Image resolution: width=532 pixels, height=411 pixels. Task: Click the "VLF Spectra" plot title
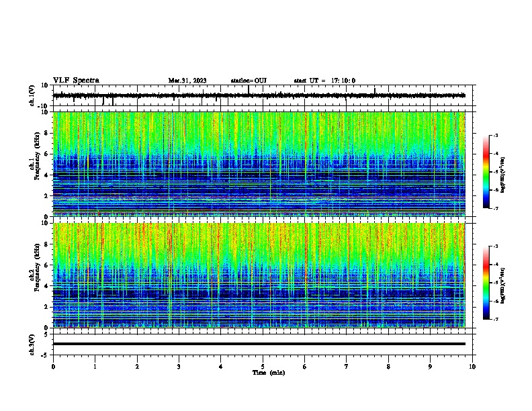[76, 81]
